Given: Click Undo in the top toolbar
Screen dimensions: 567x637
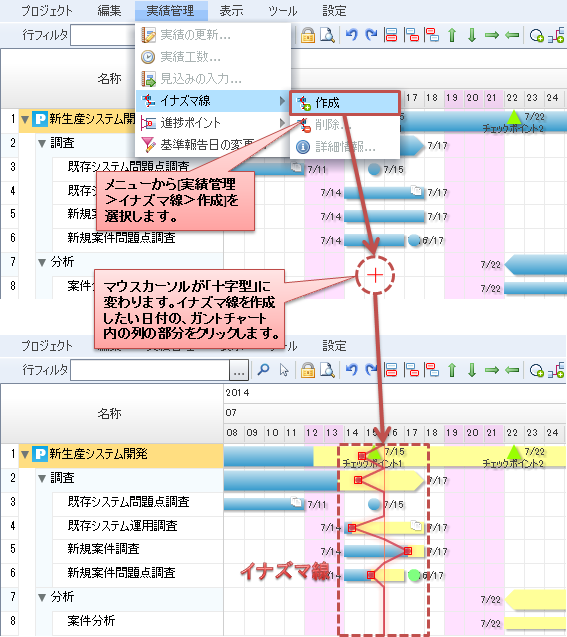Looking at the screenshot, I should [x=351, y=35].
